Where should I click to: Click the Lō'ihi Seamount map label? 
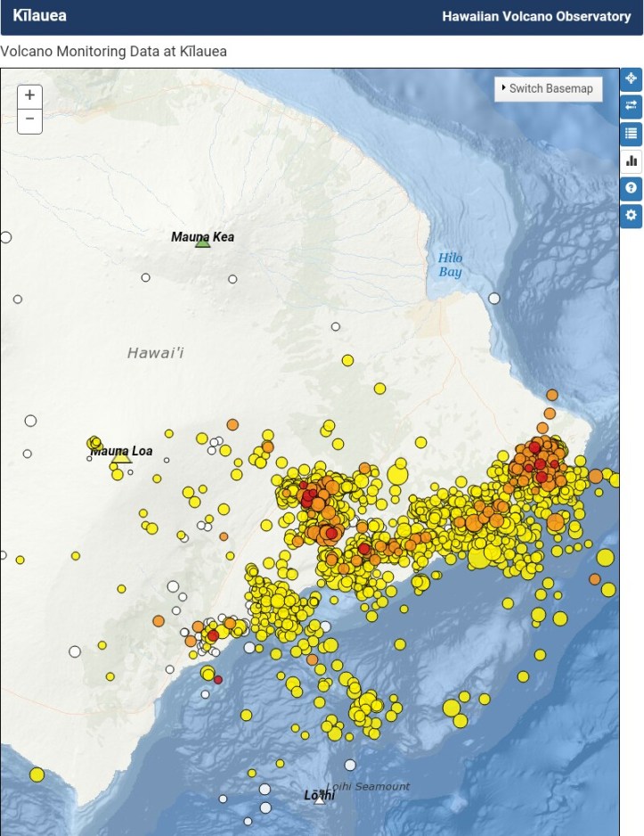click(x=368, y=786)
